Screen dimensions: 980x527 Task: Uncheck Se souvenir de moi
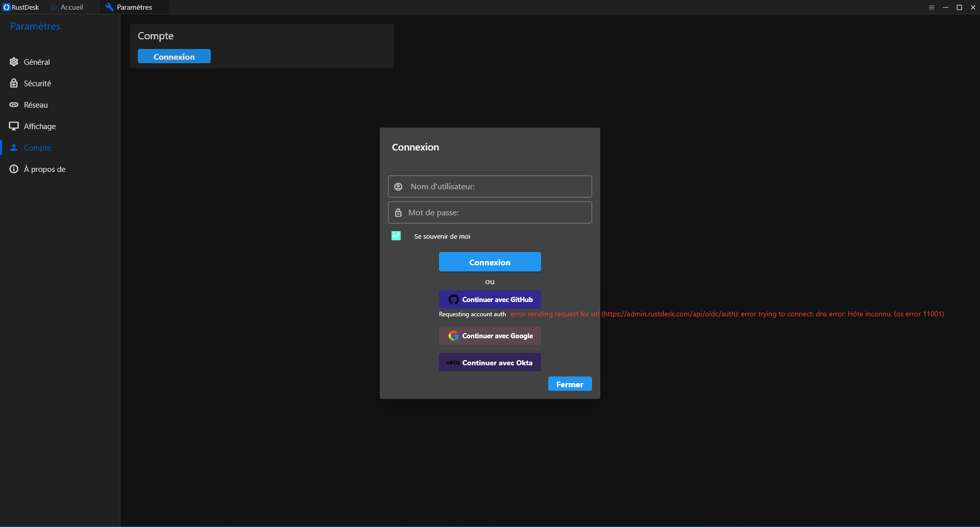click(x=396, y=236)
